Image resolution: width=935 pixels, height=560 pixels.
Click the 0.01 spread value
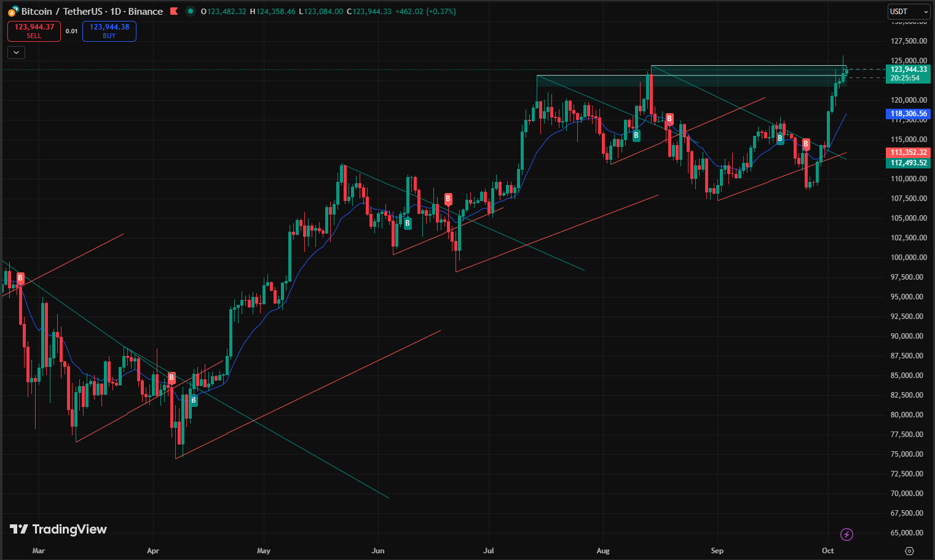coord(72,31)
